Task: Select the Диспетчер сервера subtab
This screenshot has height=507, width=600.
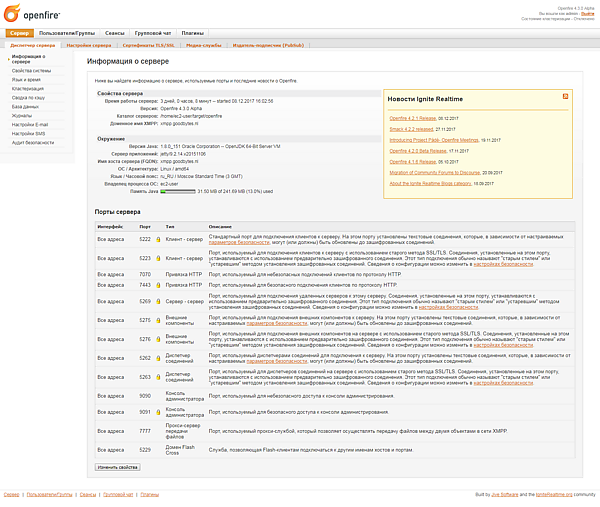Action: coord(33,45)
